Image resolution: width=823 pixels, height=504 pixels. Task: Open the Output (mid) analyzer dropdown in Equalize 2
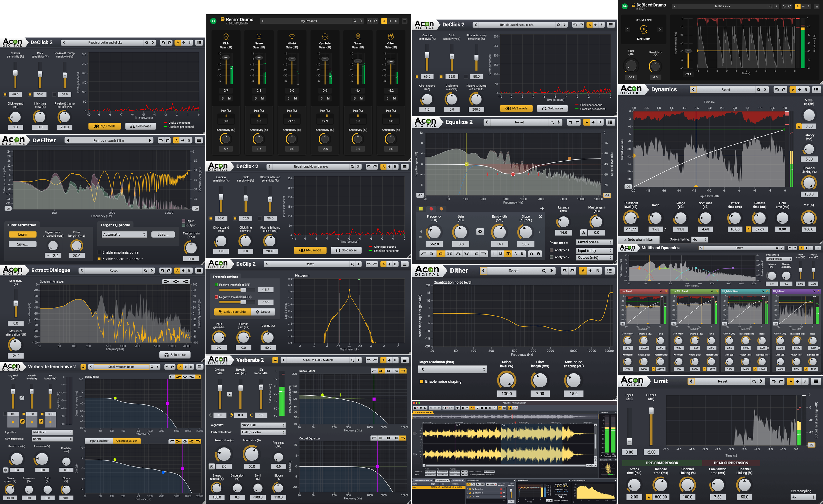click(594, 258)
